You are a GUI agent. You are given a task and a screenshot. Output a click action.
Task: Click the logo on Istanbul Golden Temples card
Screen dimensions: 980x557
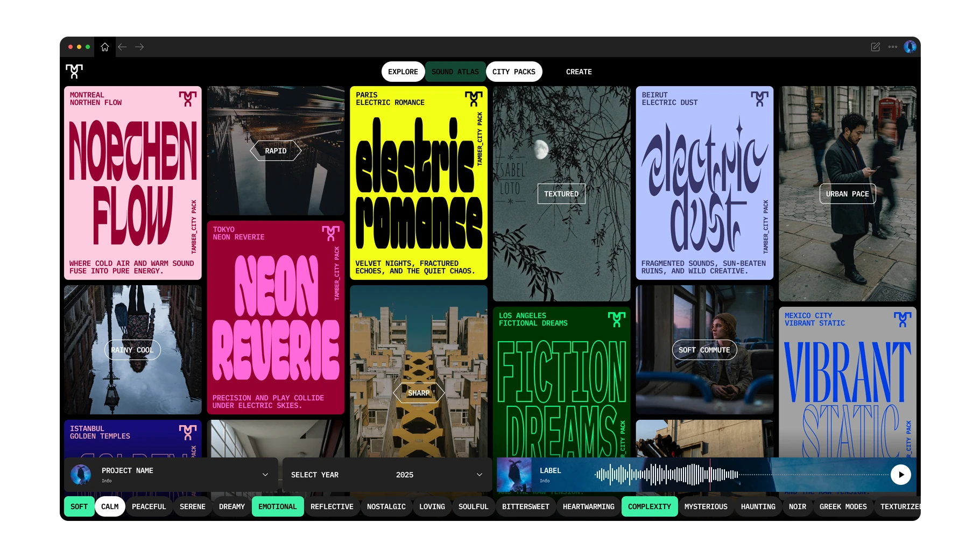188,432
